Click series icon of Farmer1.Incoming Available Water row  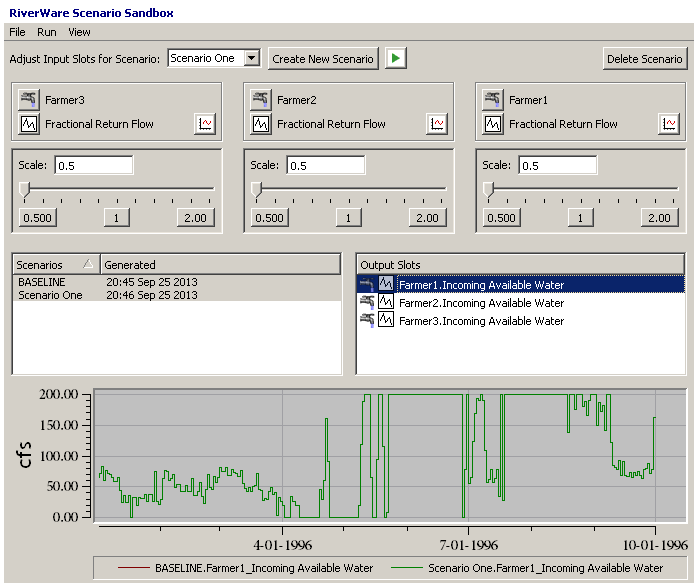(386, 283)
